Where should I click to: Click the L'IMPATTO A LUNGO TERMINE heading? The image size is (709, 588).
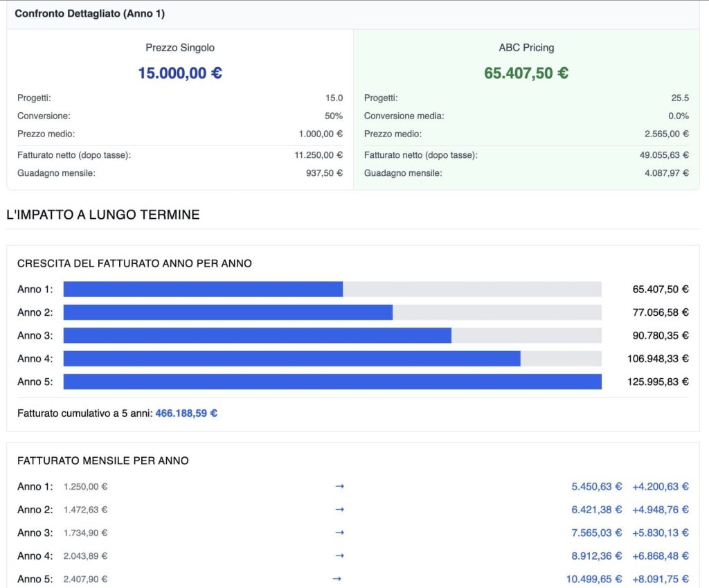click(x=102, y=215)
